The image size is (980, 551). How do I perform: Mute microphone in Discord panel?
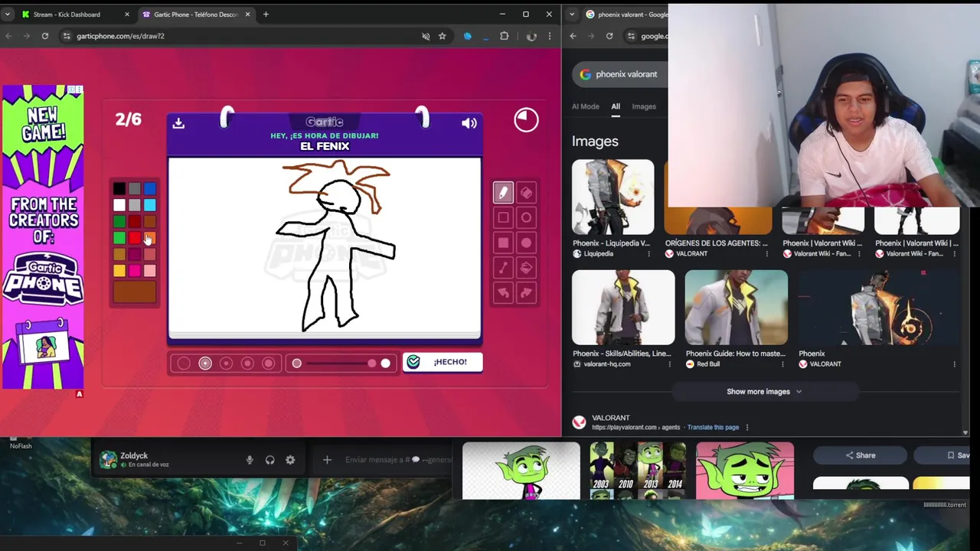point(250,460)
